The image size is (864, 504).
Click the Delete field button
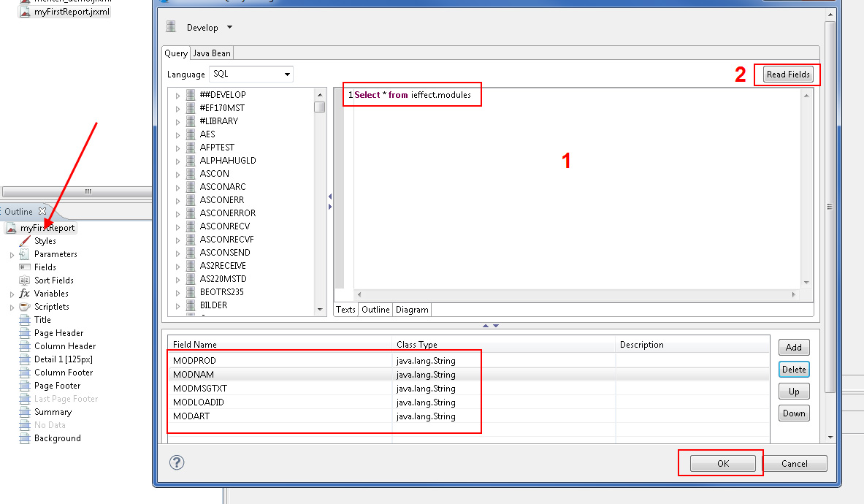click(x=793, y=370)
